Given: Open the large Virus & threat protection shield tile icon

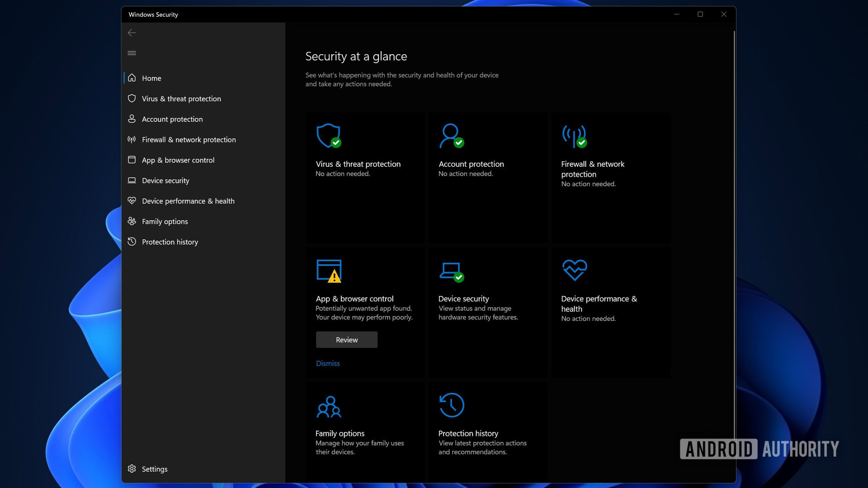Looking at the screenshot, I should pos(329,136).
